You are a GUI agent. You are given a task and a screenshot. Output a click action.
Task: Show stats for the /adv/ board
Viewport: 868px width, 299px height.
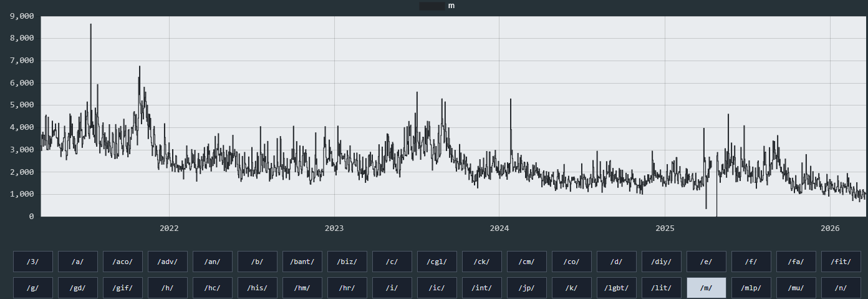coord(168,262)
